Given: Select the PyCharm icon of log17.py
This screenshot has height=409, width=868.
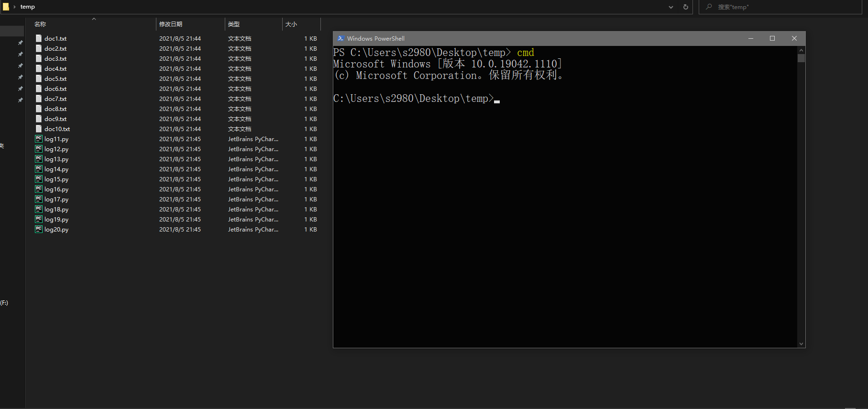Looking at the screenshot, I should click(x=39, y=199).
